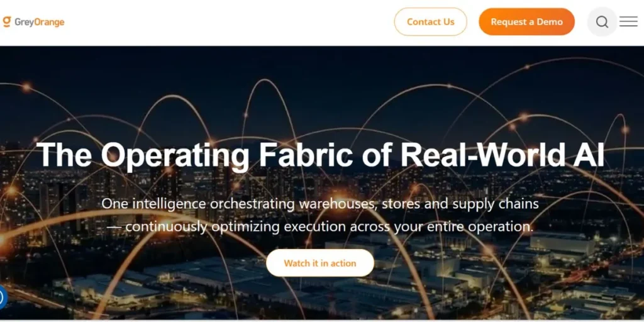Viewport: 644px width, 322px height.
Task: Click the word 'The' in the headline
Action: [64, 154]
